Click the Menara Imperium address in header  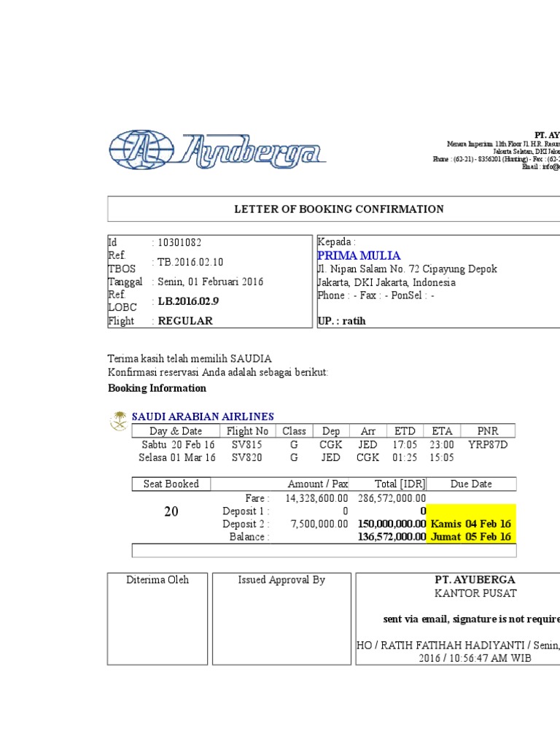tap(503, 144)
